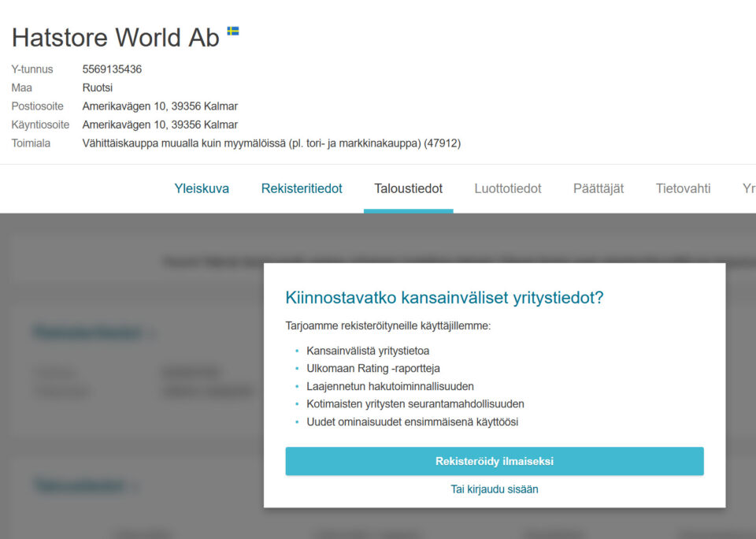Open the Yleiskuva tab

(x=202, y=188)
